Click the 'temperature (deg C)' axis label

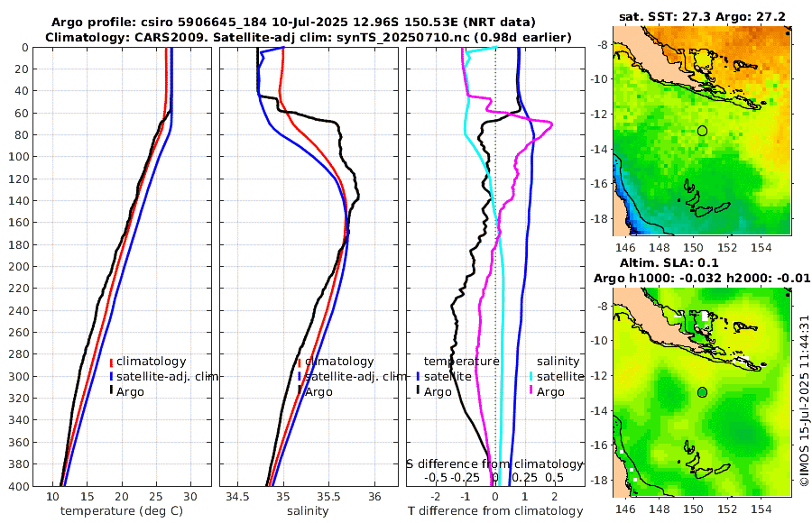[122, 511]
